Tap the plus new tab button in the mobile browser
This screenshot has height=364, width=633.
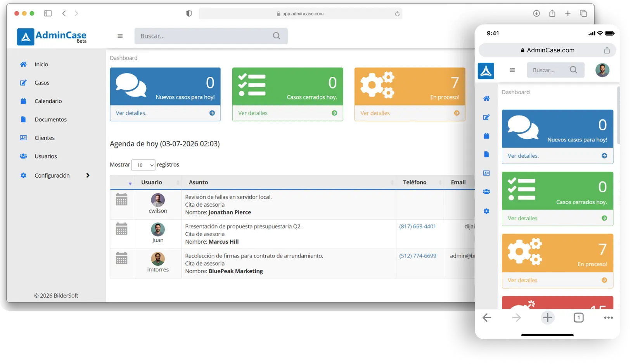(x=547, y=318)
